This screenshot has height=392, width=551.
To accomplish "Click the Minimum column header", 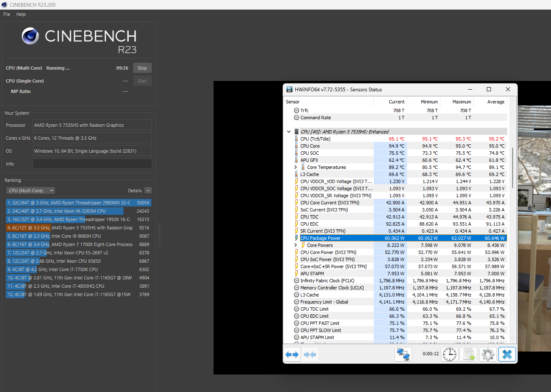I will (423, 102).
